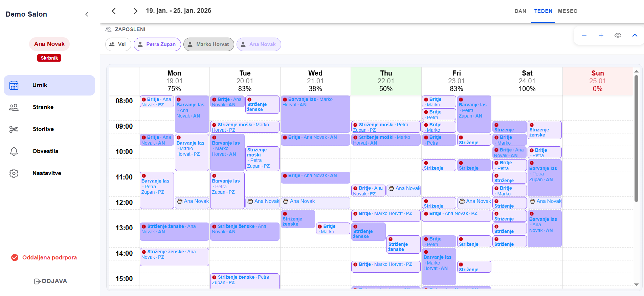Click the calendar vertical scrollbar
644x296 pixels.
click(x=636, y=139)
